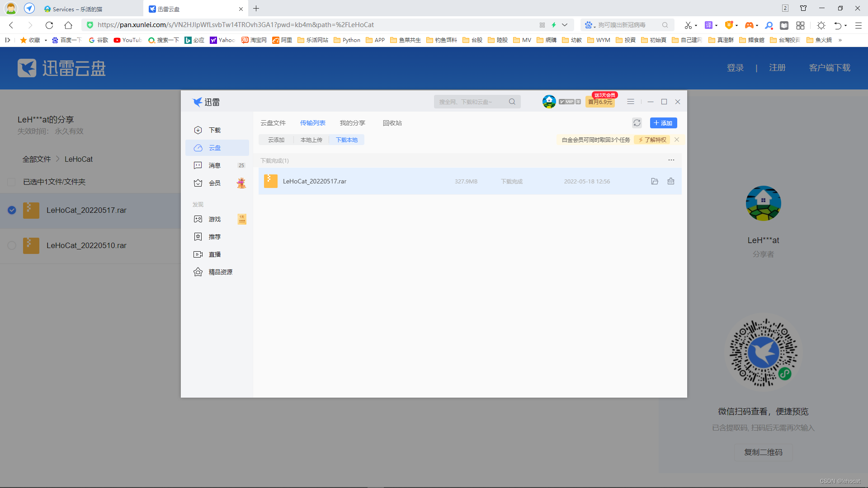
Task: Click the blue 添加 button
Action: (x=663, y=123)
